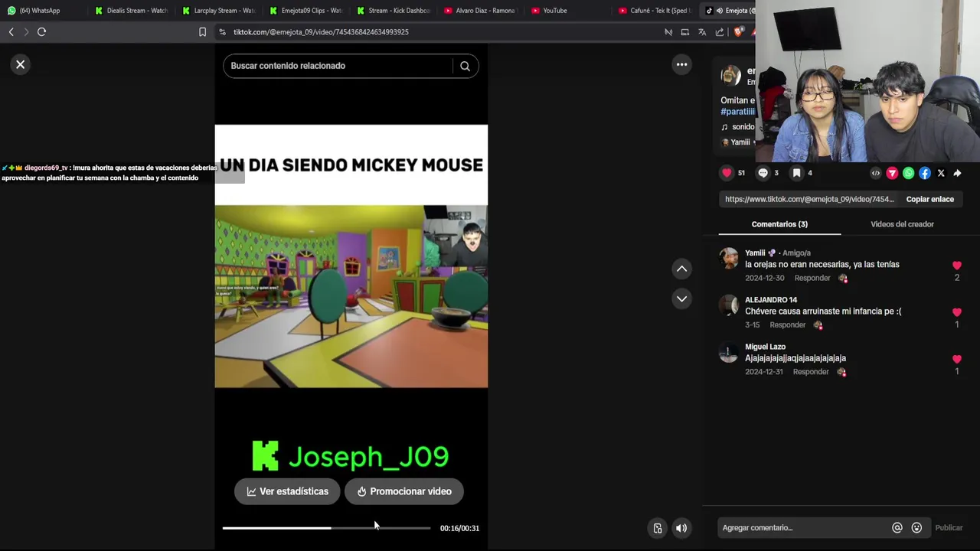Image resolution: width=980 pixels, height=551 pixels.
Task: Click the Ver estadísticas button
Action: pyautogui.click(x=287, y=491)
